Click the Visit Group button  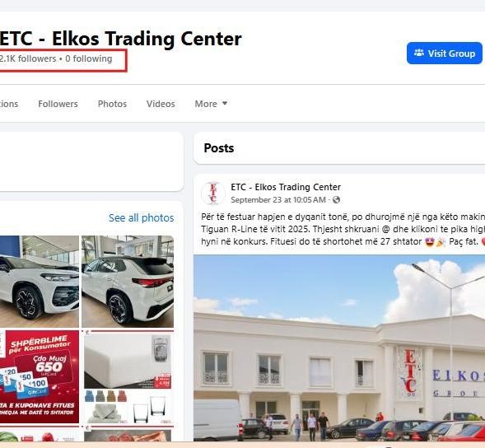point(444,54)
